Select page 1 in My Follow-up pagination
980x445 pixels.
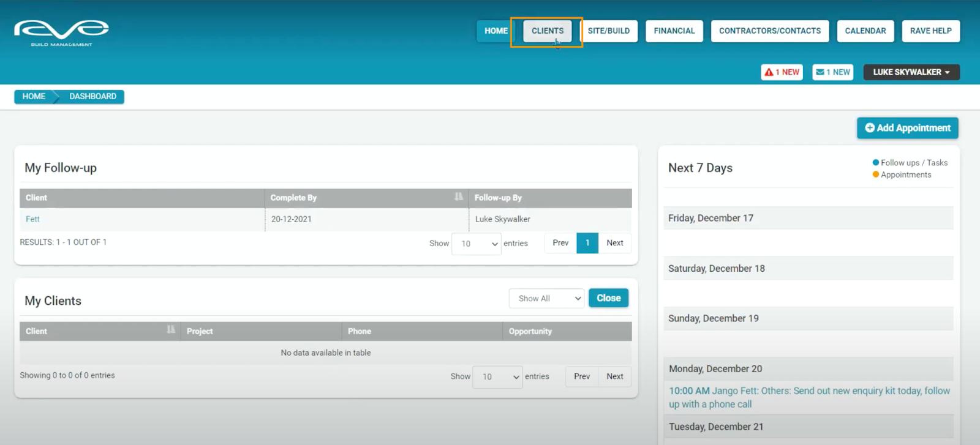pyautogui.click(x=587, y=243)
